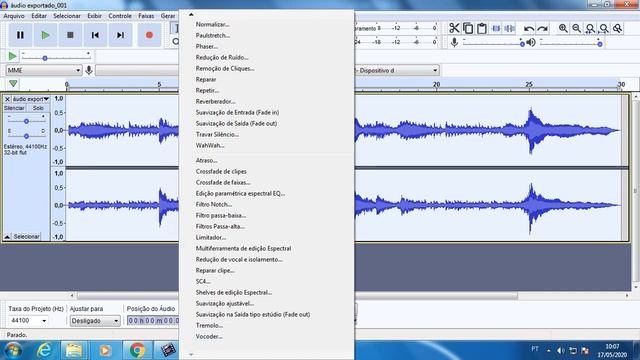
Task: Start playback with the green Play button
Action: click(x=45, y=35)
